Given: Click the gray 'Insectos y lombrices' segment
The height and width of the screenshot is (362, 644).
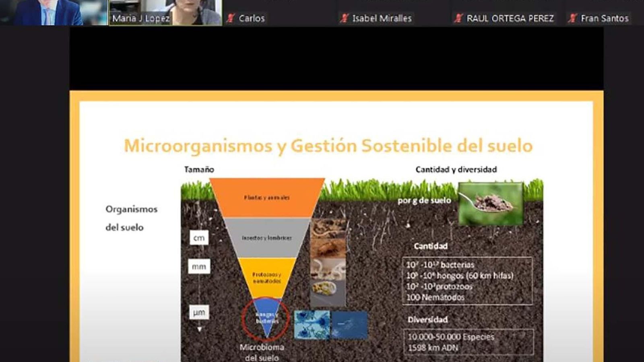Looking at the screenshot, I should 266,237.
